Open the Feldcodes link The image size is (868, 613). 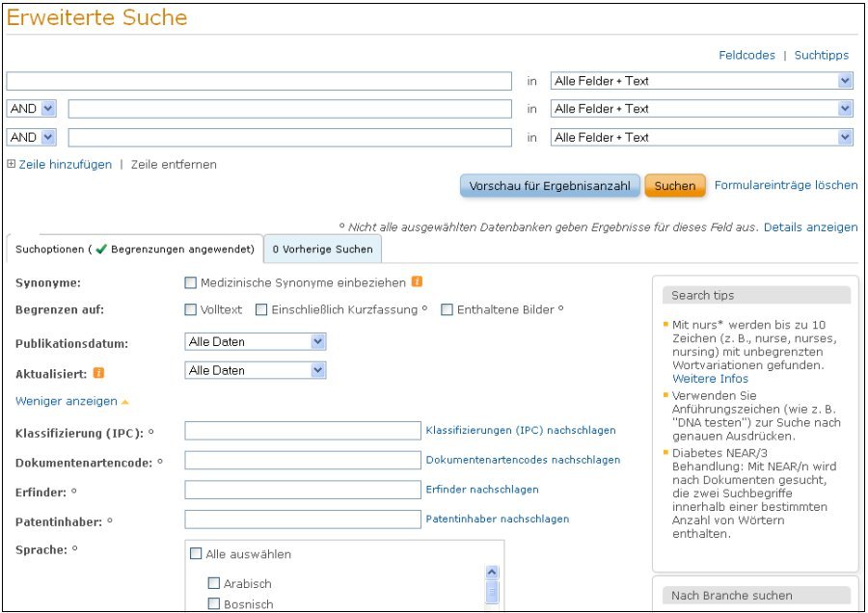tap(746, 55)
